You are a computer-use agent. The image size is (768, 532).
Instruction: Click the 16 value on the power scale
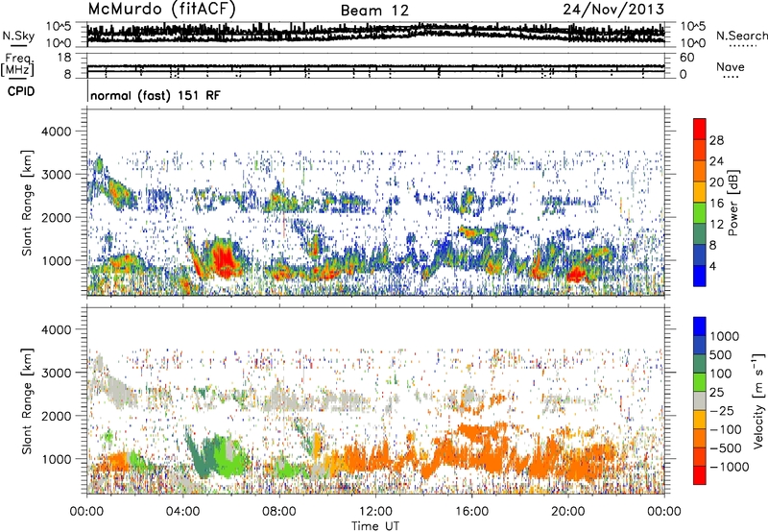point(716,204)
